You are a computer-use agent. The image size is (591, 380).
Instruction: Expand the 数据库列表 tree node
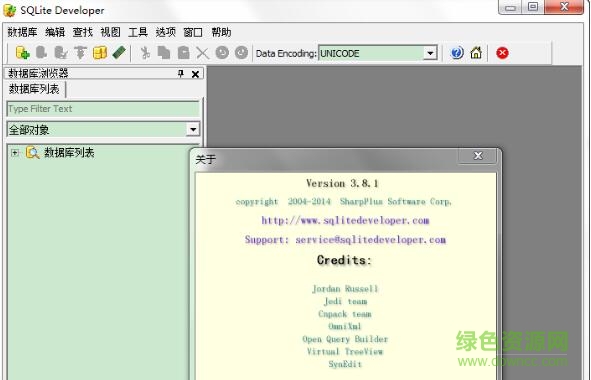15,153
